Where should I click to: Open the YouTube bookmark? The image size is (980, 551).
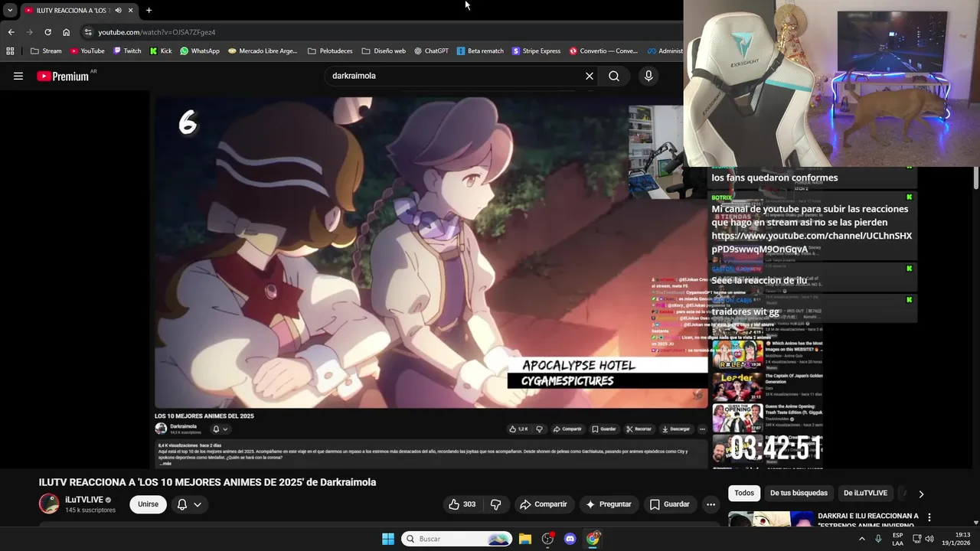[x=87, y=51]
